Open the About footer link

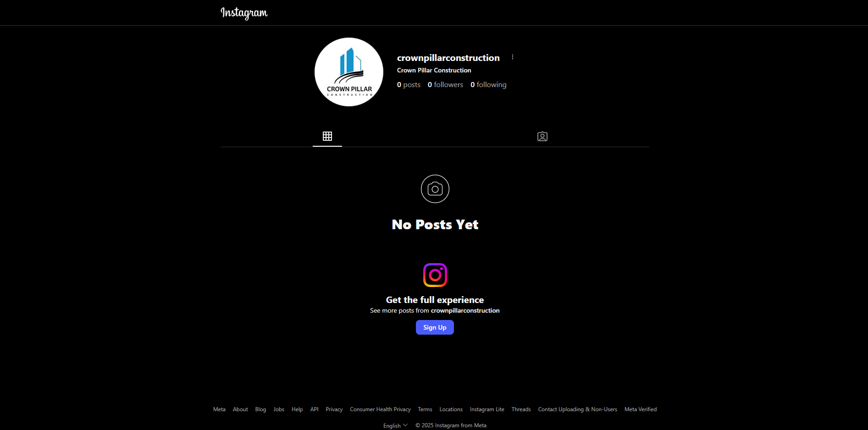click(x=240, y=409)
